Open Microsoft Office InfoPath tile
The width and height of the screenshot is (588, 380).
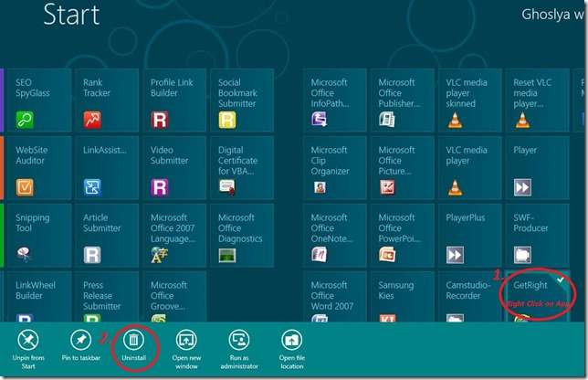point(334,100)
